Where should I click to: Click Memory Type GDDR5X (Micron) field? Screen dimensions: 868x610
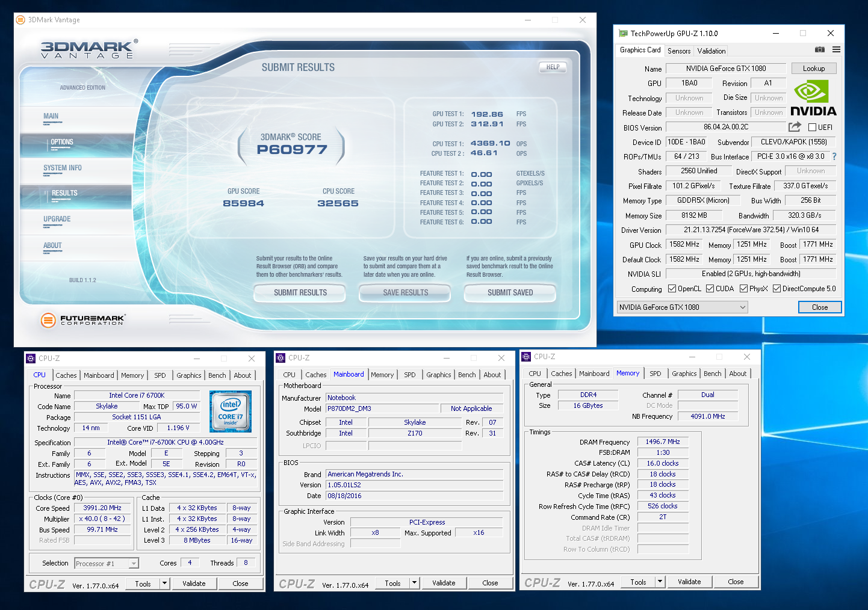(703, 200)
